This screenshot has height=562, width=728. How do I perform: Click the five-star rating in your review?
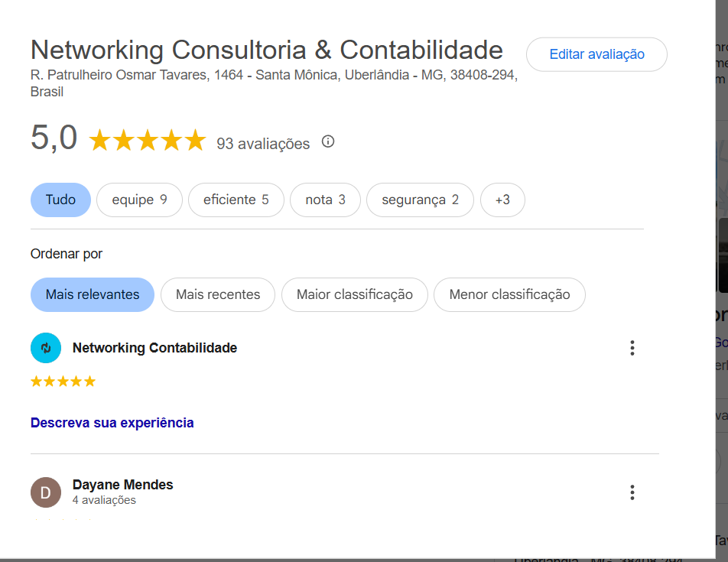click(63, 382)
